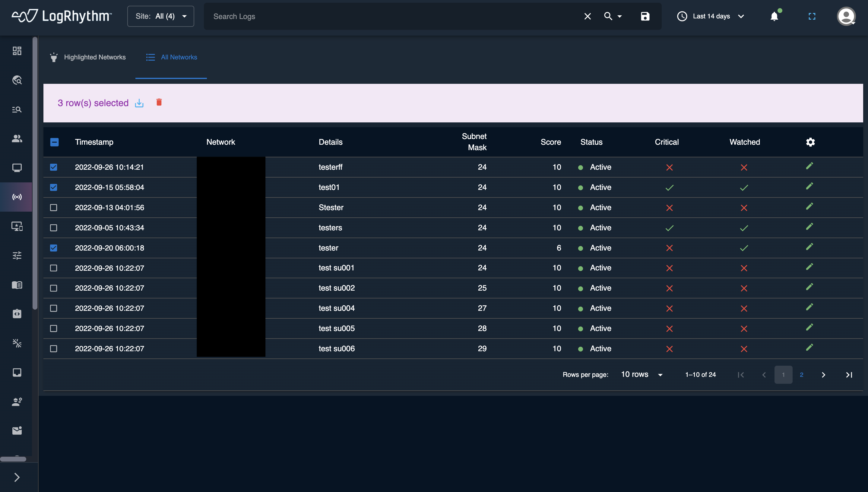Expand the Last 14 days time range
Image resolution: width=868 pixels, height=492 pixels.
pos(711,16)
